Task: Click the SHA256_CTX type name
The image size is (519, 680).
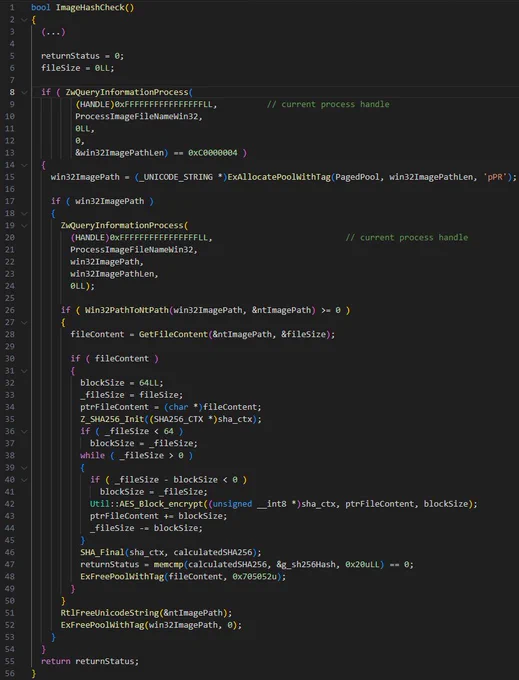Action: pyautogui.click(x=178, y=419)
